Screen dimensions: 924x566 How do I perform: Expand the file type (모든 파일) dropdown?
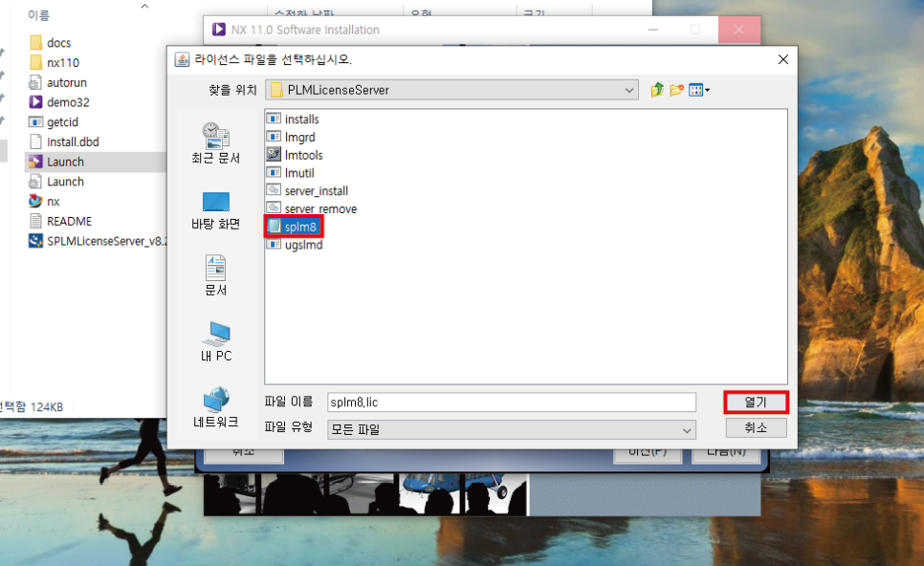click(x=687, y=430)
